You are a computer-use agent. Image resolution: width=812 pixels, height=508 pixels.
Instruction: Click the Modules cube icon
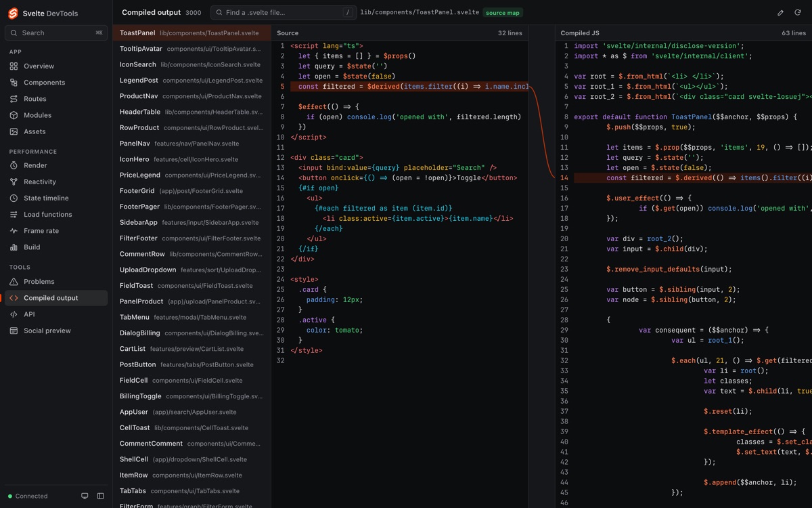tap(14, 115)
